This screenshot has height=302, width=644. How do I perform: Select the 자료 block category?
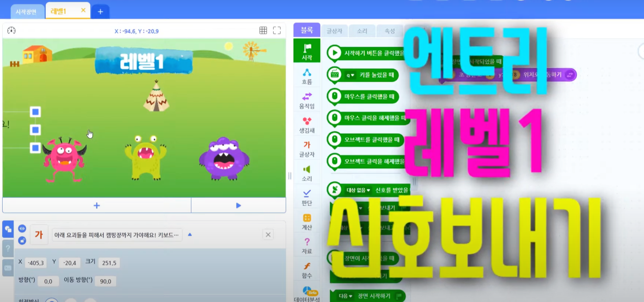[307, 246]
